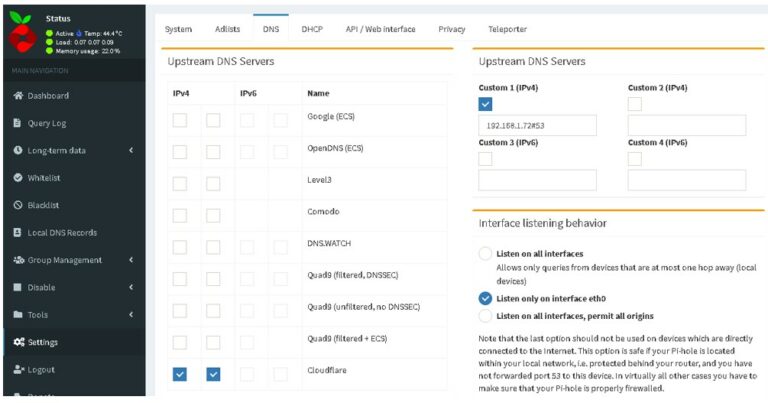Click the Dashboard home icon in sidebar
The height and width of the screenshot is (403, 768).
[17, 96]
